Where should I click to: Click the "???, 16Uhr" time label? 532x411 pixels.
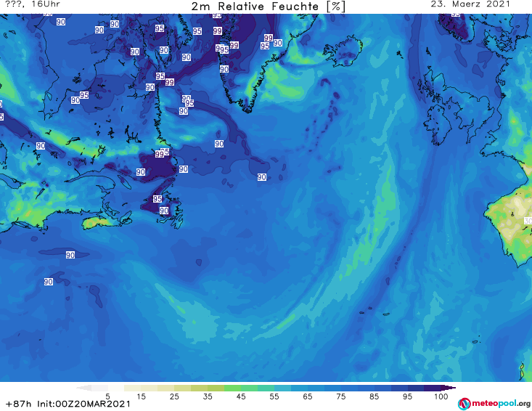[x=33, y=4]
